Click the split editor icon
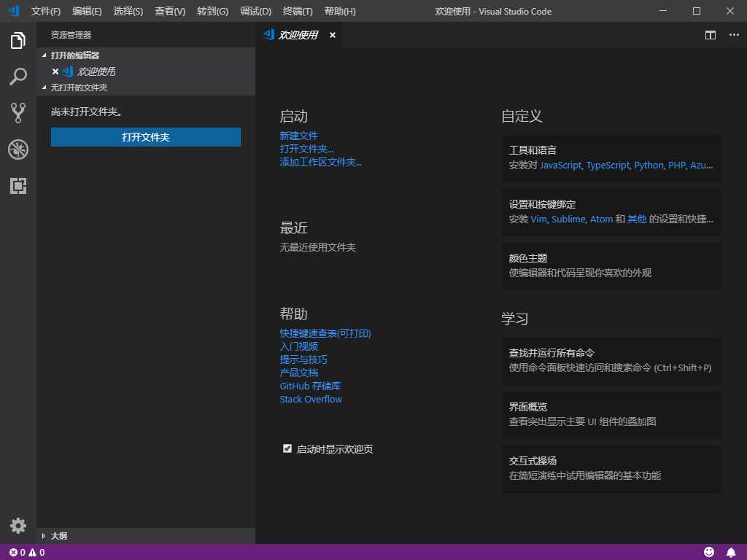This screenshot has height=560, width=747. (x=711, y=35)
